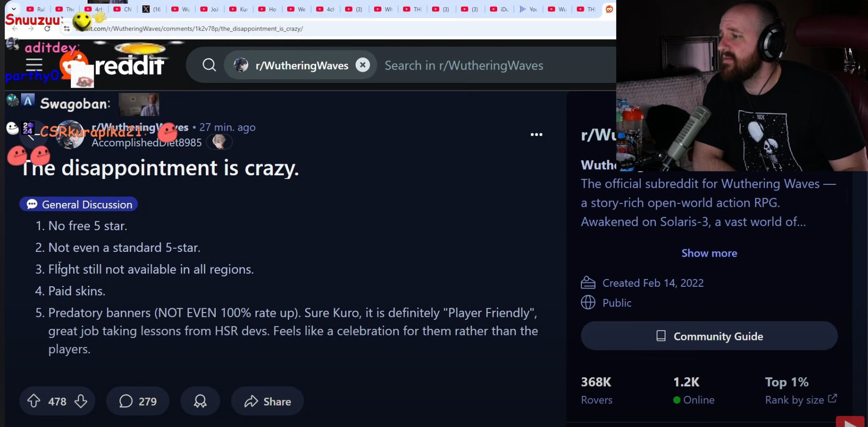868x427 pixels.
Task: Open the 279 comments
Action: pyautogui.click(x=138, y=401)
